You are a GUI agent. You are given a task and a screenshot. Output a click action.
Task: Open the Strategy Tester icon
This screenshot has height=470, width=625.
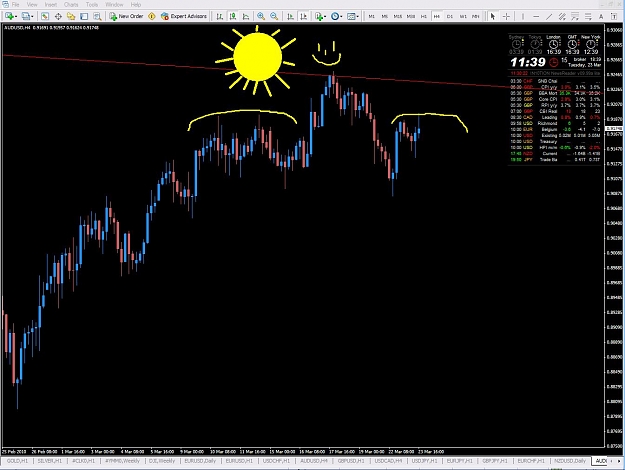[x=97, y=16]
